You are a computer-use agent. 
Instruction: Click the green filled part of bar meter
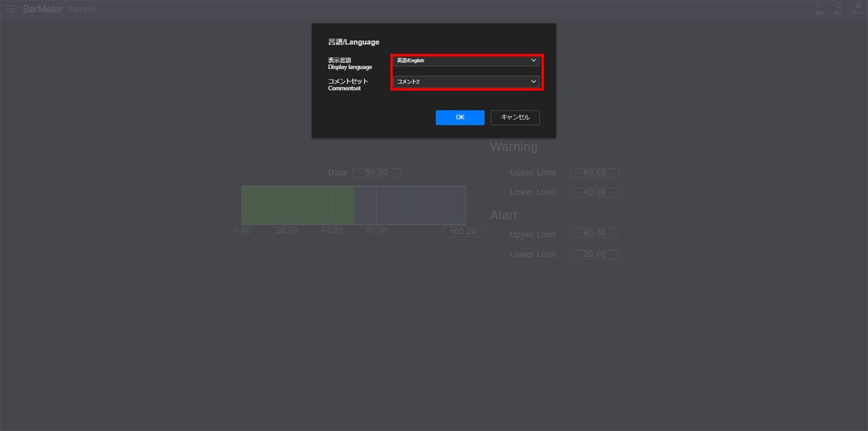point(297,205)
